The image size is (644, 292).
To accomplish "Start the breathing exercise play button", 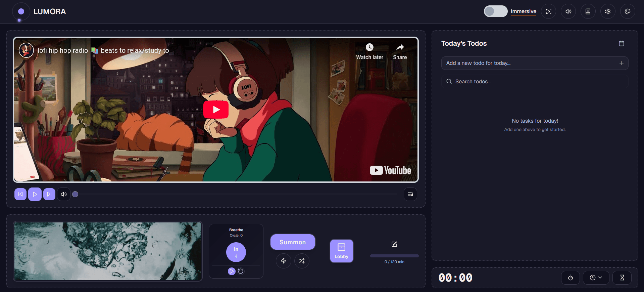I will coord(232,271).
